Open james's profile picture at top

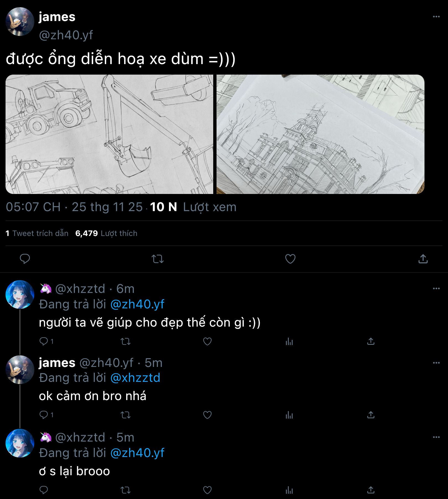coord(20,22)
